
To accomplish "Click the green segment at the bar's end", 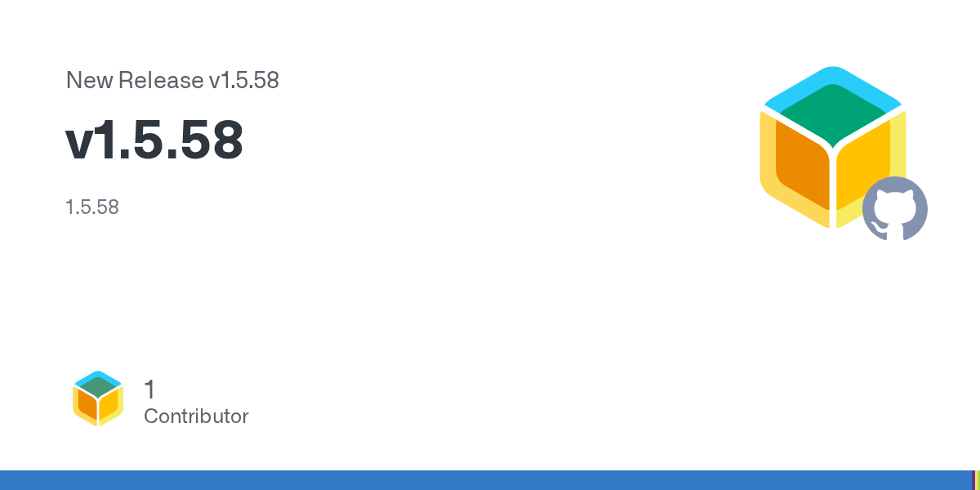I will click(x=979, y=480).
